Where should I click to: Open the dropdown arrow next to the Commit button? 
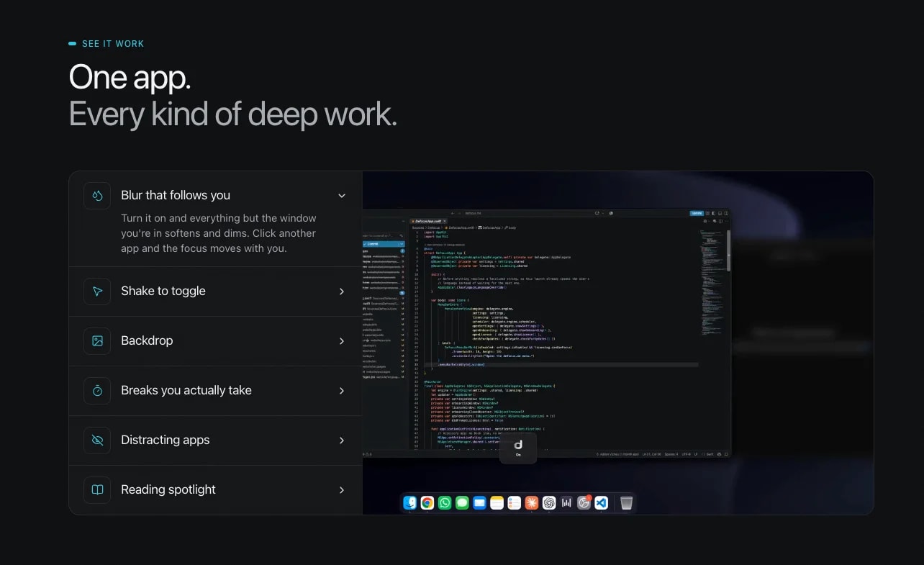click(402, 244)
